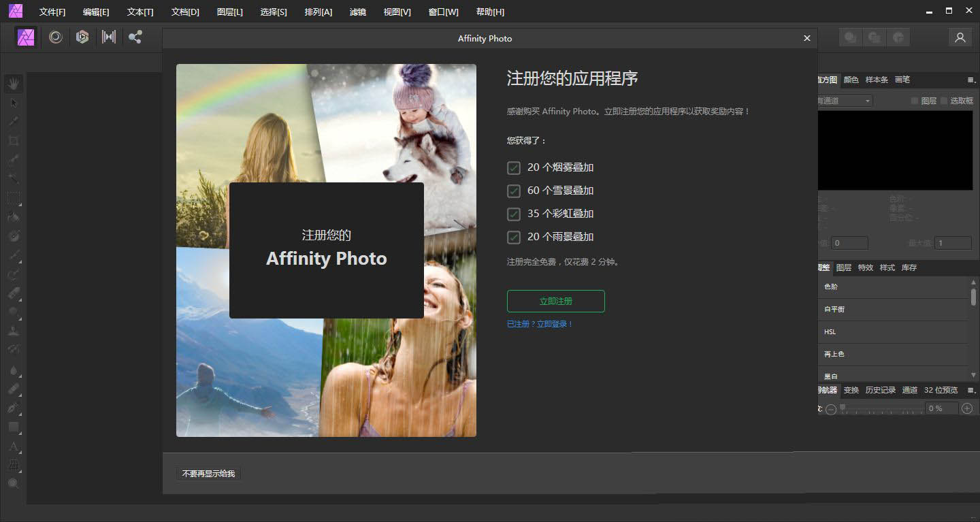Screen dimensions: 980x522
Task: Select the Mesh Warp tool
Action: point(14,466)
